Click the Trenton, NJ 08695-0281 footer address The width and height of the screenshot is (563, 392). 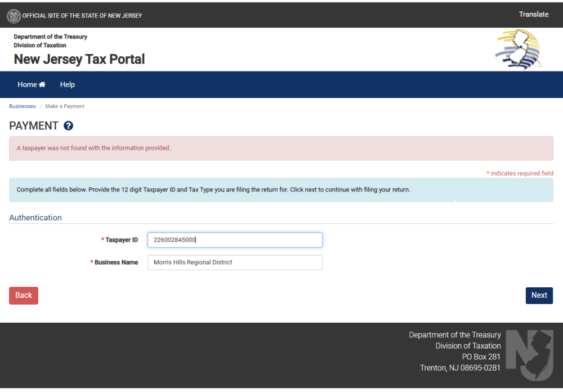click(x=460, y=368)
